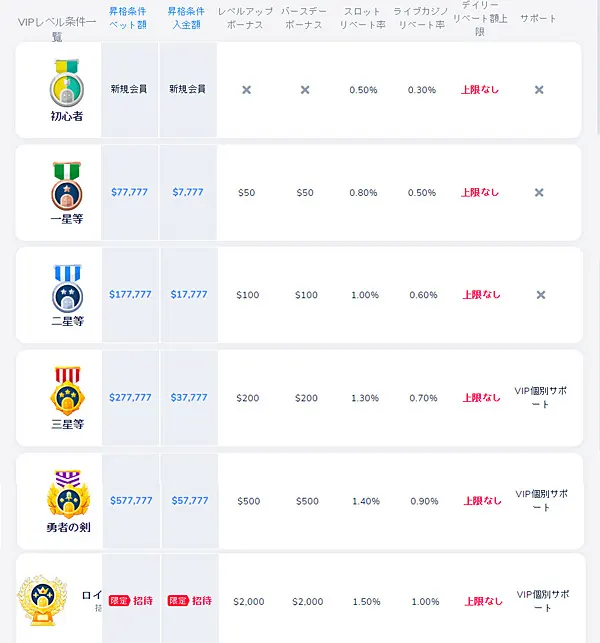
Task: Click the 二星等 two-star medal icon
Action: [67, 288]
